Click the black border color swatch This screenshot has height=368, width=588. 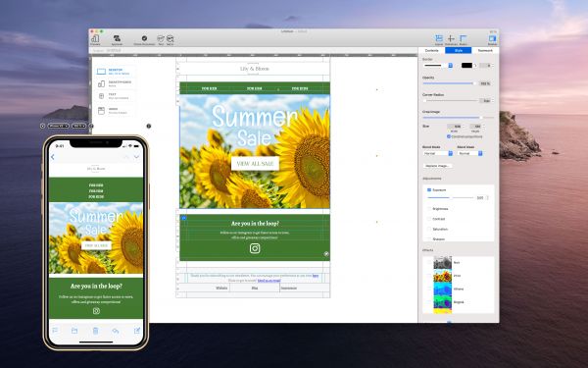click(466, 66)
